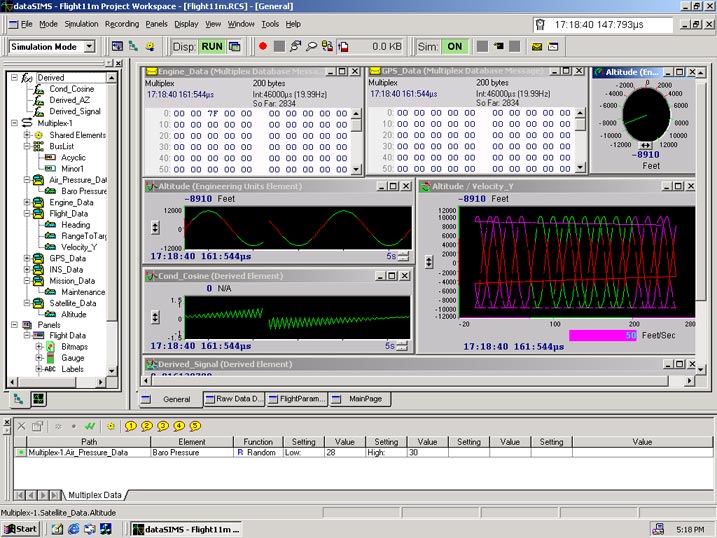Toggle the Disp RUN button
The height and width of the screenshot is (538, 717).
tap(212, 47)
